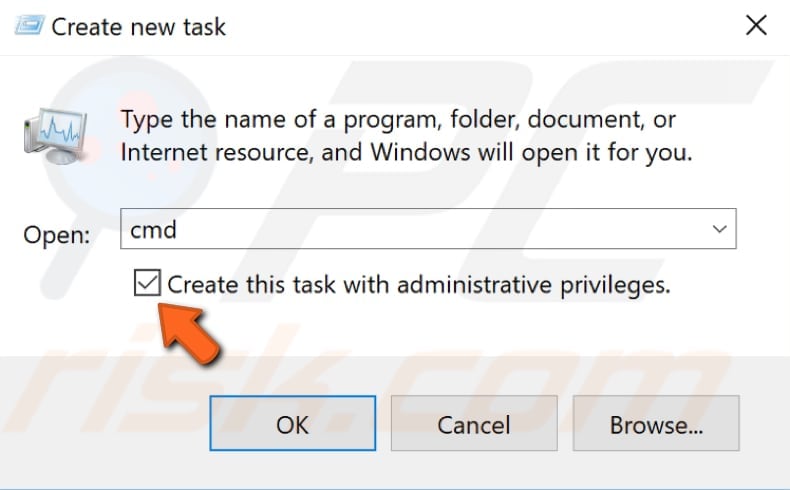Uncheck the administrative privileges checkbox

coord(146,285)
